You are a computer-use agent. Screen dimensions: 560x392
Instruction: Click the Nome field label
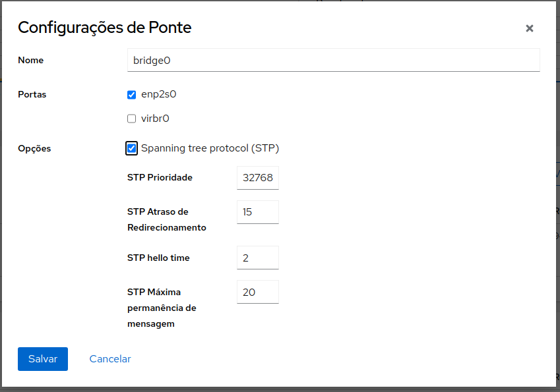click(31, 60)
